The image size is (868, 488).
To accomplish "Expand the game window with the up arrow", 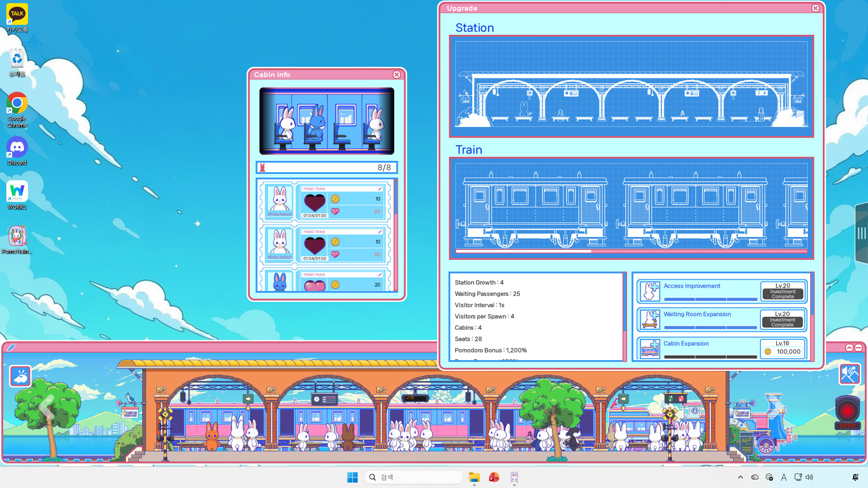I will point(849,348).
